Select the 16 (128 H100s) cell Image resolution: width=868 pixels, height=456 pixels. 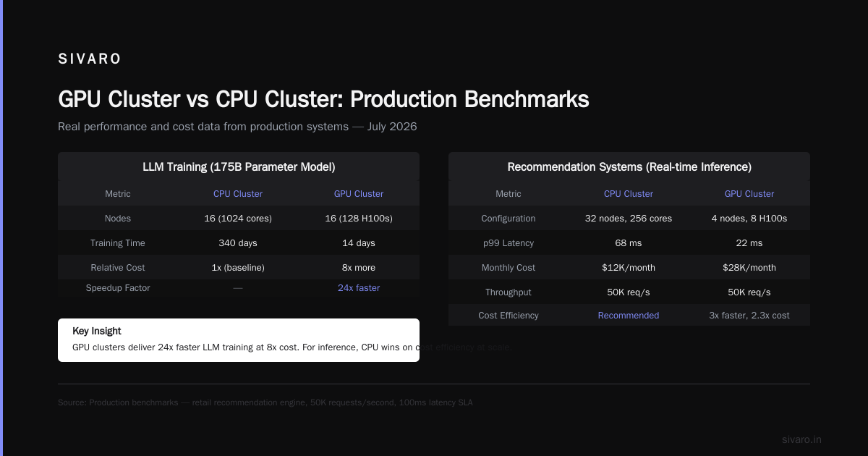pyautogui.click(x=359, y=219)
